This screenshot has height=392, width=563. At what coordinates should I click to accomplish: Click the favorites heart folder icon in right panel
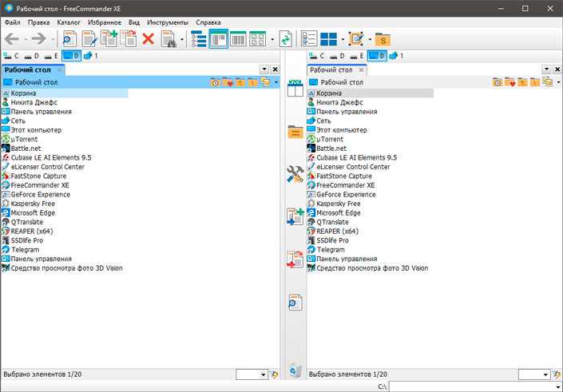[x=509, y=82]
